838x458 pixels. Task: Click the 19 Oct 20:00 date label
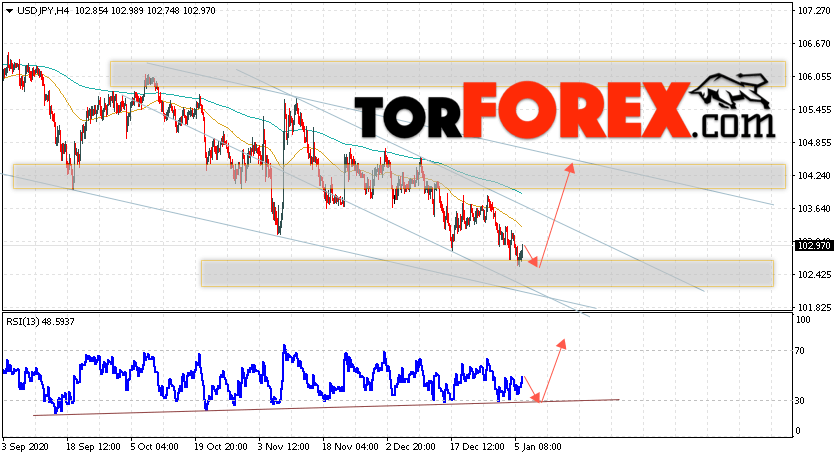coord(221,446)
